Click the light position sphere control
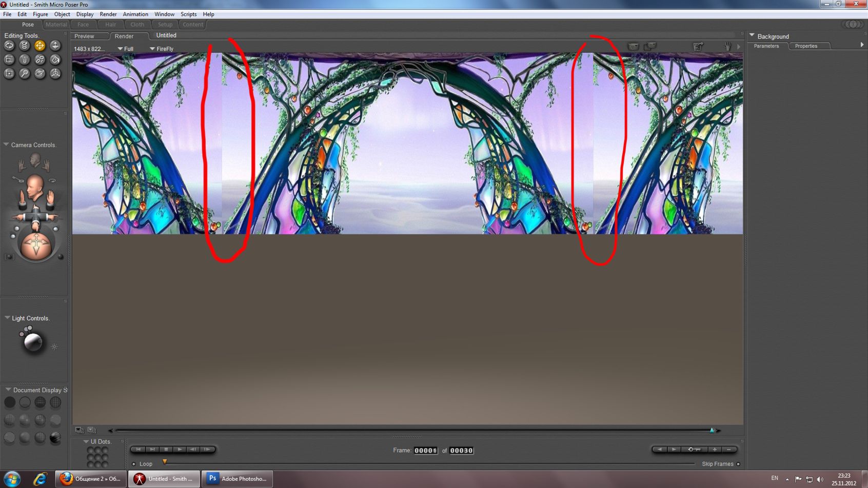868x488 pixels. pos(33,342)
